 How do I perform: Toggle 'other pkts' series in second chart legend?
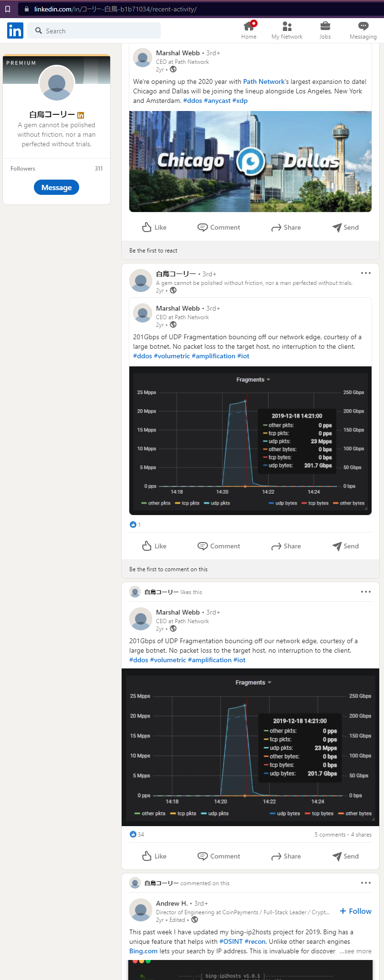[150, 813]
